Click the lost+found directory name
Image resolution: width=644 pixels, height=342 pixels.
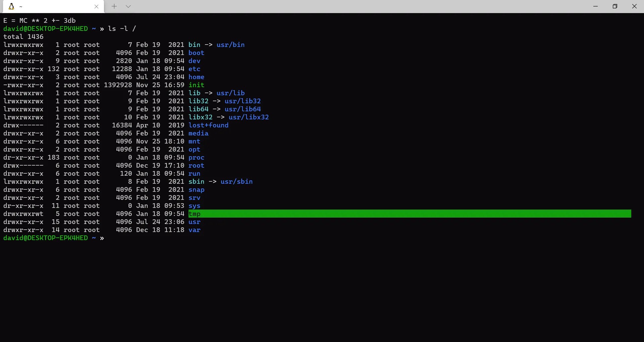click(208, 125)
